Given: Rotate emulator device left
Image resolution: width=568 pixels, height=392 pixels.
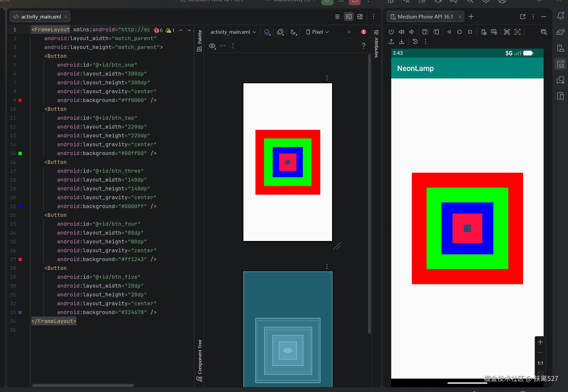Looking at the screenshot, I should [x=425, y=32].
